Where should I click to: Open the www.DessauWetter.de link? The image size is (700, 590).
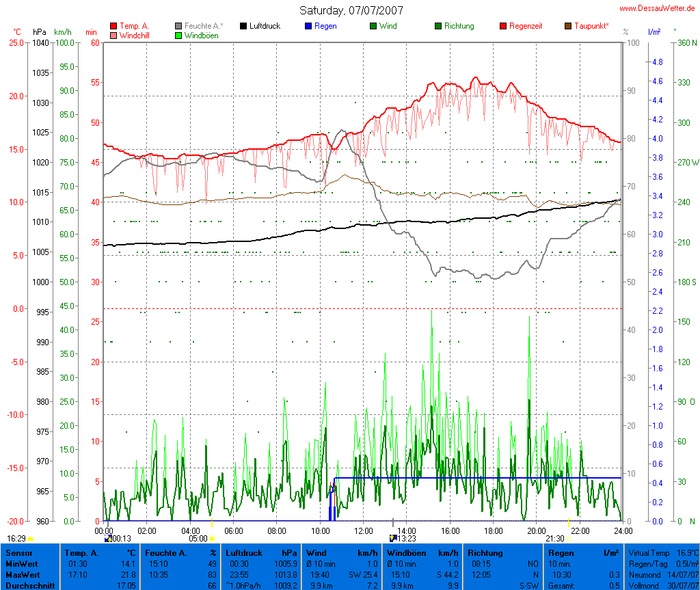coord(658,8)
